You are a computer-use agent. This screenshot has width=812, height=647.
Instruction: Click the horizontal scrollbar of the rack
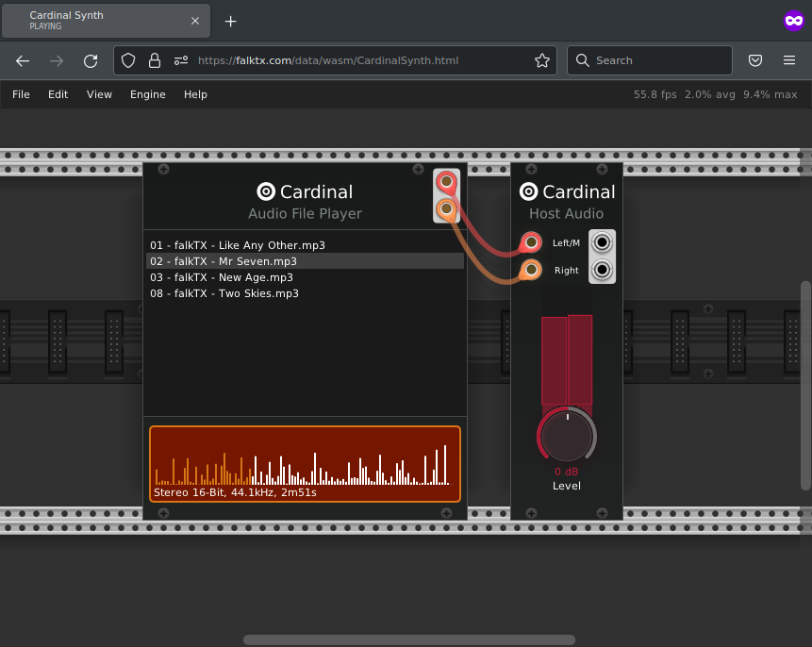point(409,639)
